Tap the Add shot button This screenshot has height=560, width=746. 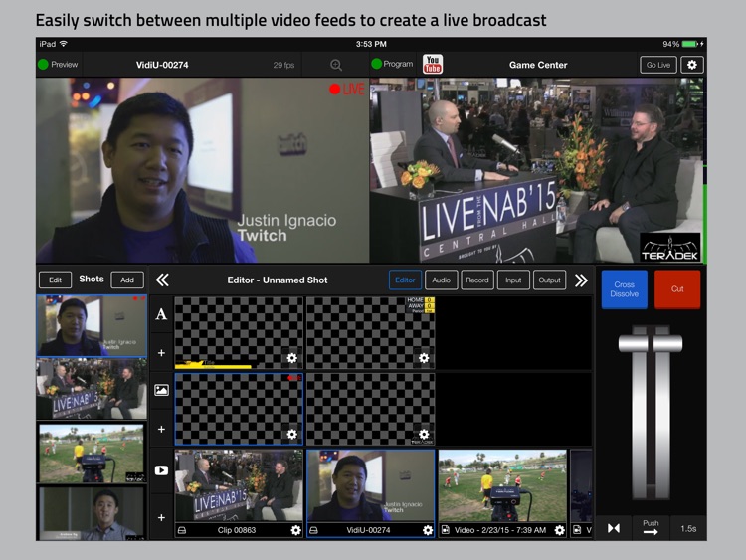point(127,280)
